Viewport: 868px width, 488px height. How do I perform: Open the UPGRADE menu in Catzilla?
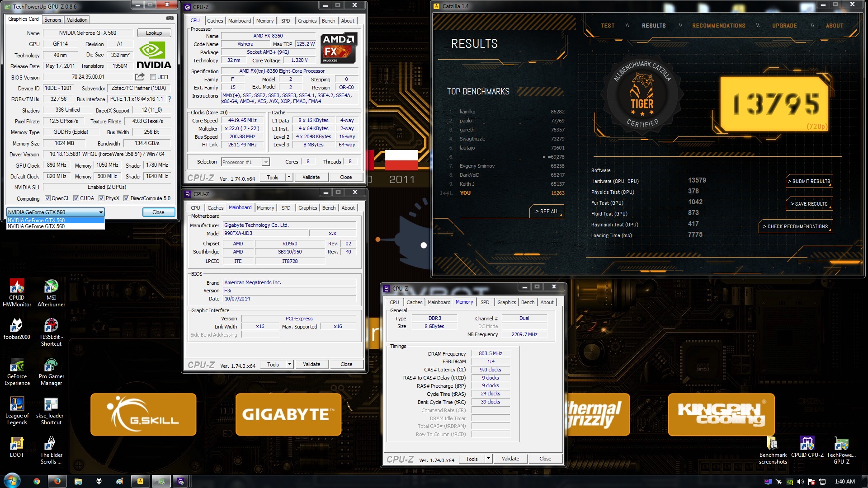(784, 26)
